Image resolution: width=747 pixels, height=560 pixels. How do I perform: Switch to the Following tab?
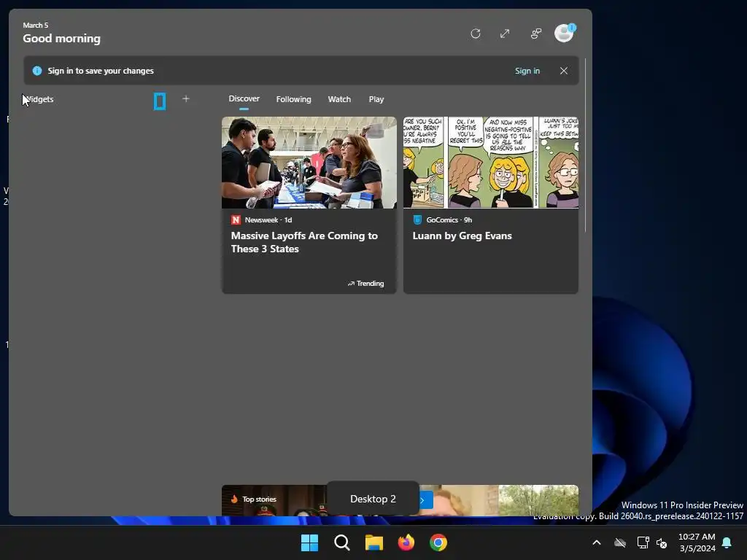[x=293, y=99]
